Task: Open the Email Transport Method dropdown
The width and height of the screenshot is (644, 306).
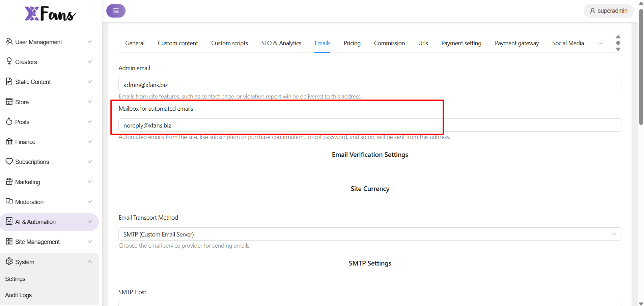Action: [x=369, y=234]
